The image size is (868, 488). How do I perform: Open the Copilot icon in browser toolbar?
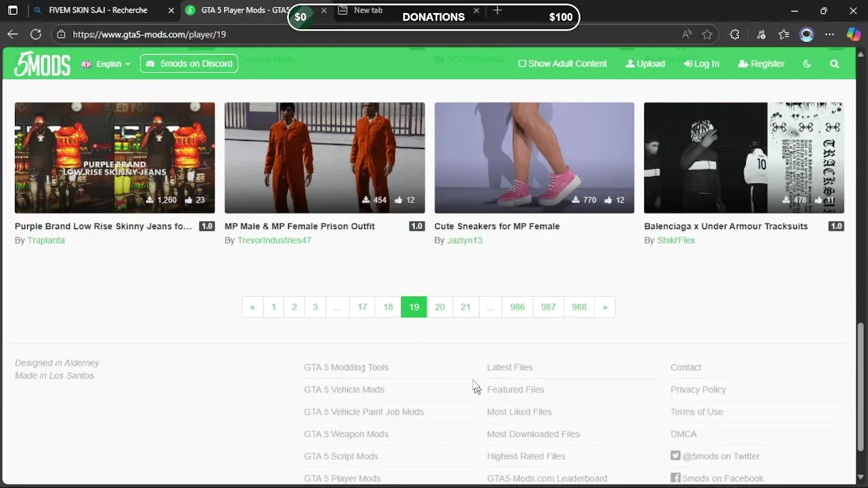tap(854, 34)
